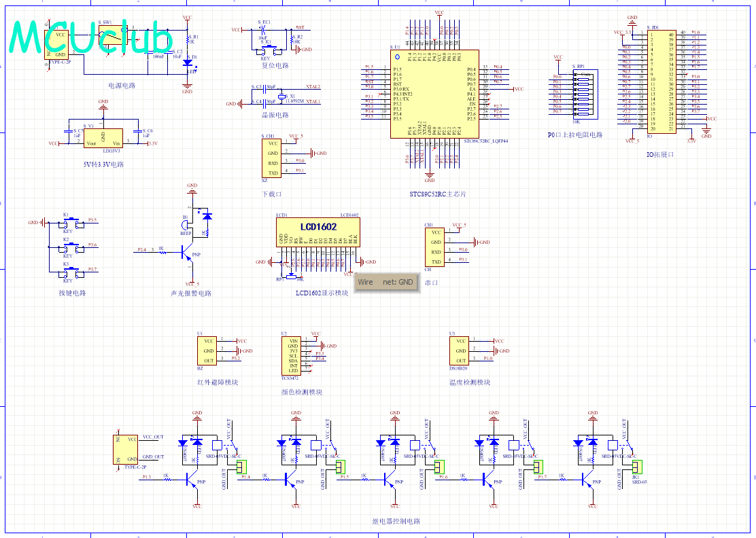756x538 pixels.
Task: Click the CH1 serial port connector
Action: (436, 247)
